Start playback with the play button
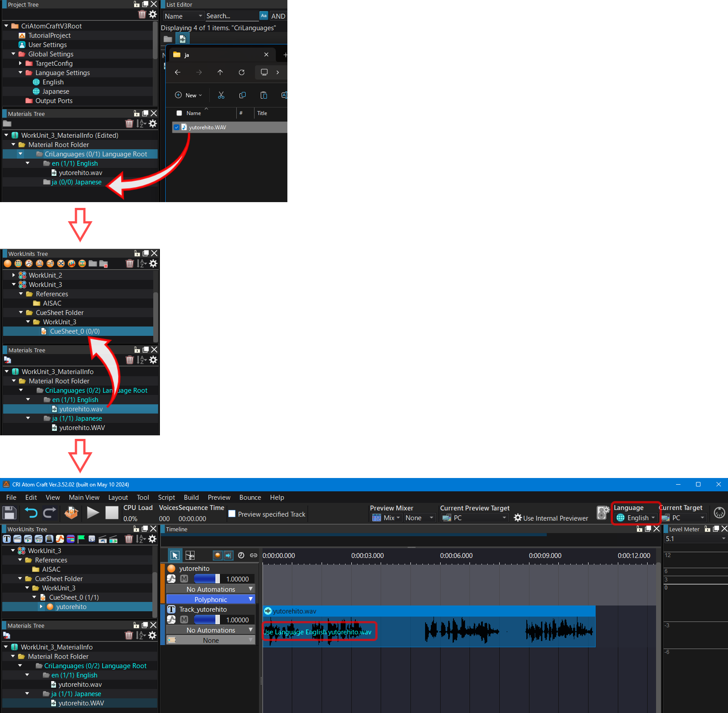Image resolution: width=728 pixels, height=713 pixels. (93, 513)
